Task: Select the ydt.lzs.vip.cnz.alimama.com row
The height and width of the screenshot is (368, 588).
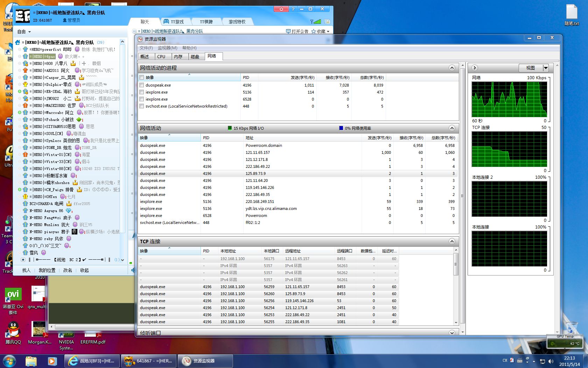Action: [x=298, y=209]
